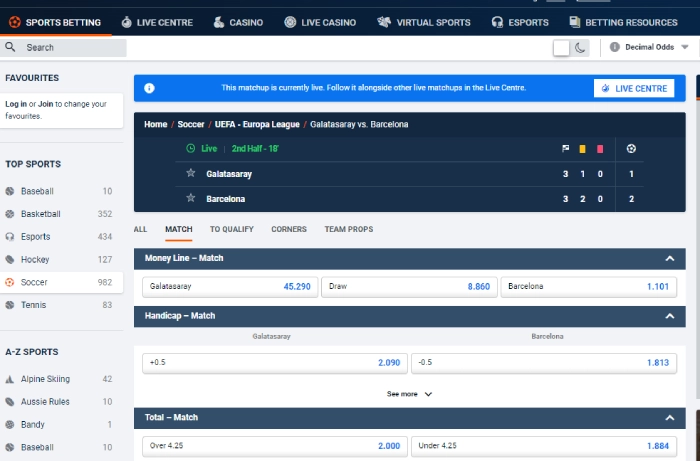Bet on Galatasaray at 45.290
The height and width of the screenshot is (461, 700).
pos(230,287)
